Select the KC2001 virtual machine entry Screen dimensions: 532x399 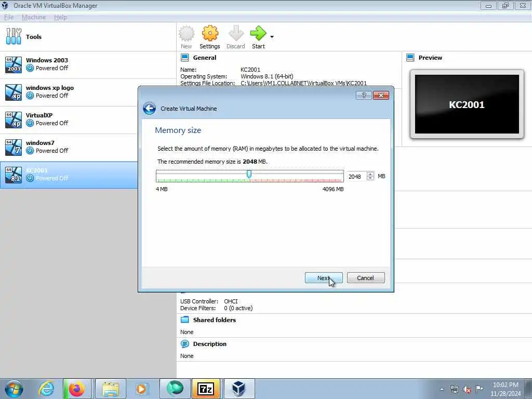69,175
